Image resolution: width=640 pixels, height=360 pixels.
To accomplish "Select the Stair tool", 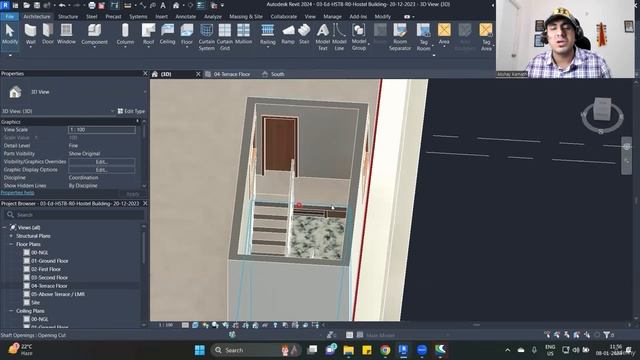I will [x=304, y=33].
